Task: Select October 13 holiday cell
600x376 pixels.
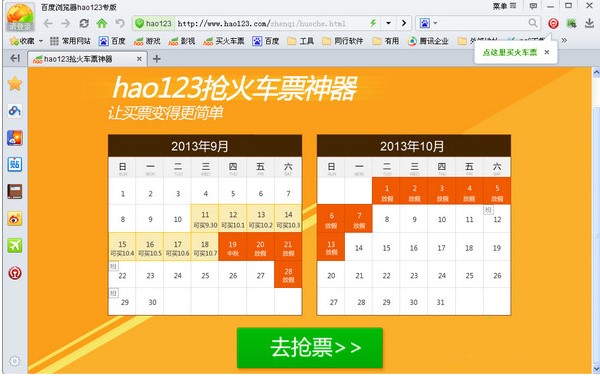Action: [331, 247]
